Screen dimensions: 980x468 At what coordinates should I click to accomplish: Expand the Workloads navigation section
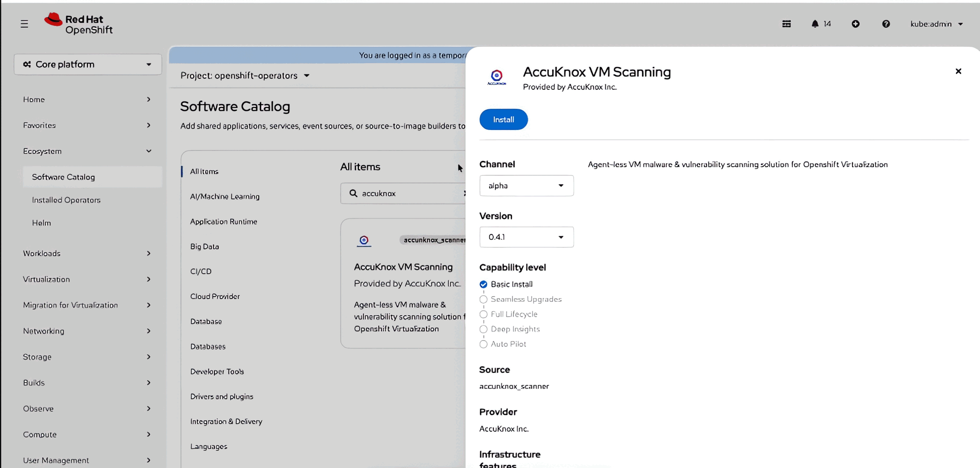coord(87,254)
